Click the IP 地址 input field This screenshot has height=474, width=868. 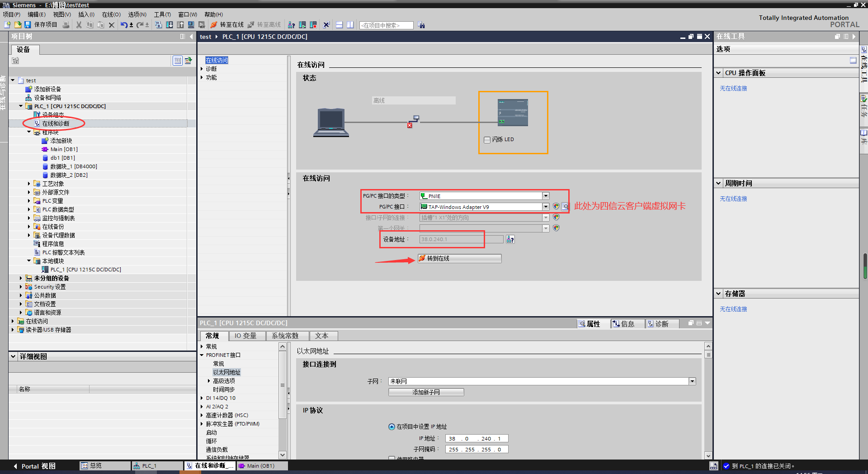(476, 438)
